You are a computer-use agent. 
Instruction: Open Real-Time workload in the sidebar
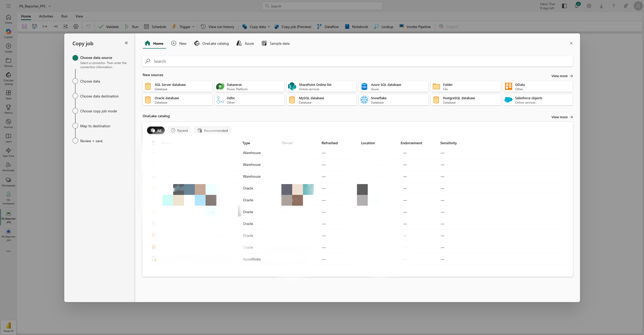tap(8, 152)
